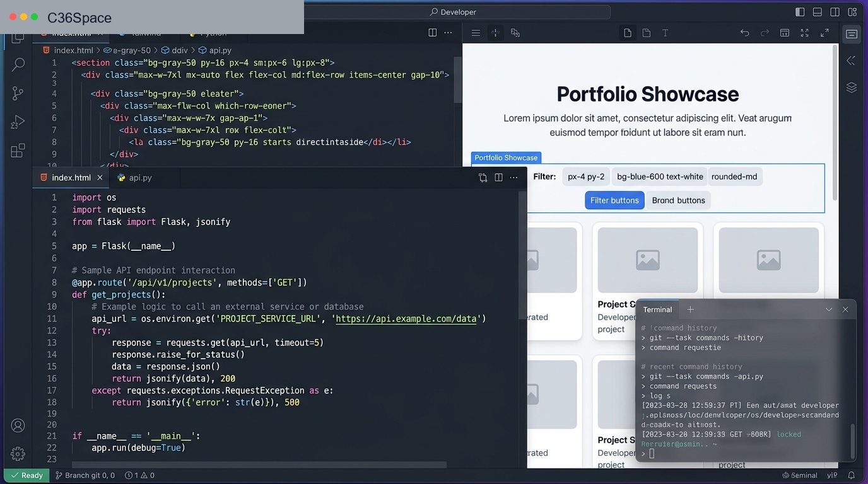Click the preview pane vertical scrollbar
This screenshot has width=868, height=484.
click(835, 122)
